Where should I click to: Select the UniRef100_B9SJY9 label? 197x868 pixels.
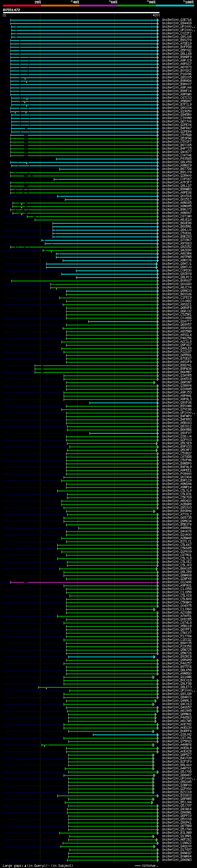[176, 172]
